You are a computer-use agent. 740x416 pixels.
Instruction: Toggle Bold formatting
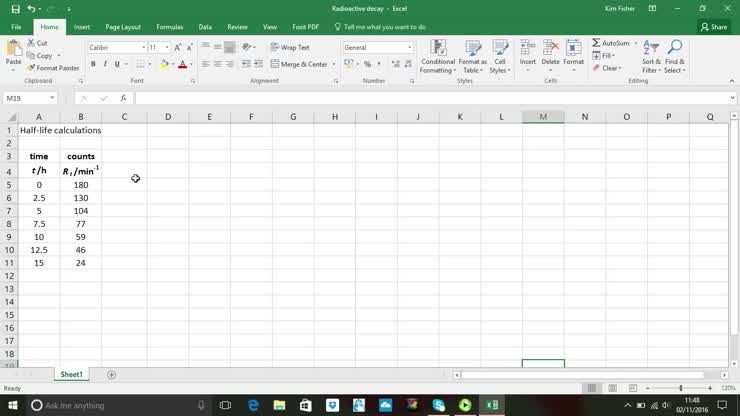93,64
